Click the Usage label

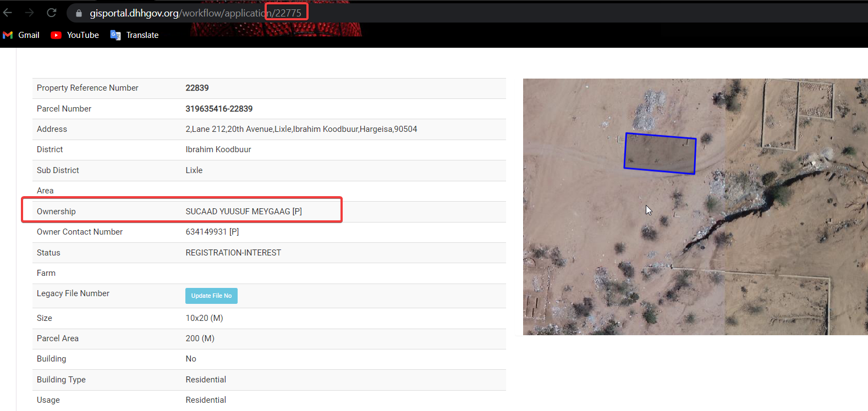pyautogui.click(x=48, y=400)
